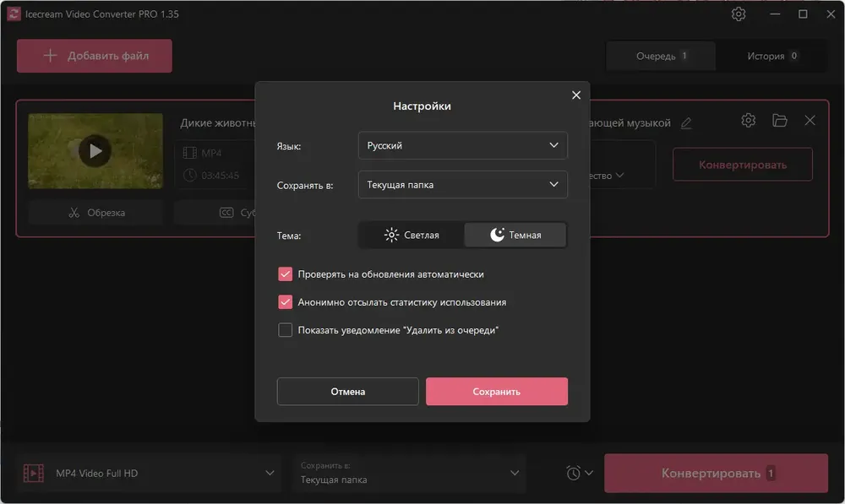The width and height of the screenshot is (845, 504).
Task: Click the Сохранить button
Action: [x=496, y=392]
